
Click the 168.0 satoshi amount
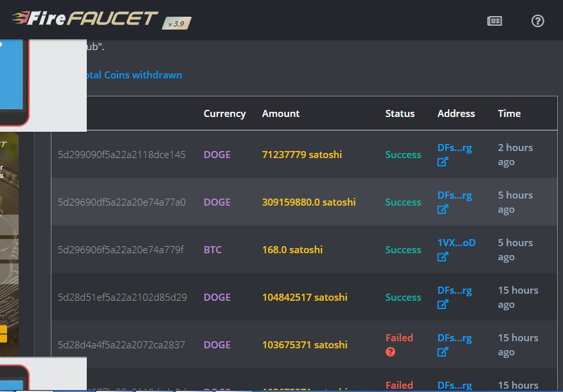[x=292, y=250]
